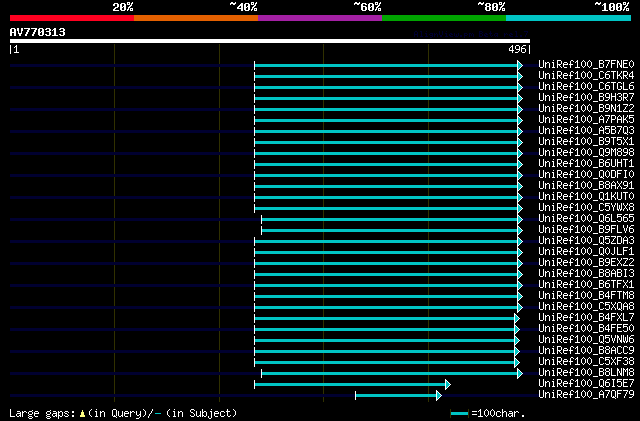Screen dimensions: 640x421
Task: Click arrowhead ending the Q6I5E7 alignment
Action: click(448, 385)
